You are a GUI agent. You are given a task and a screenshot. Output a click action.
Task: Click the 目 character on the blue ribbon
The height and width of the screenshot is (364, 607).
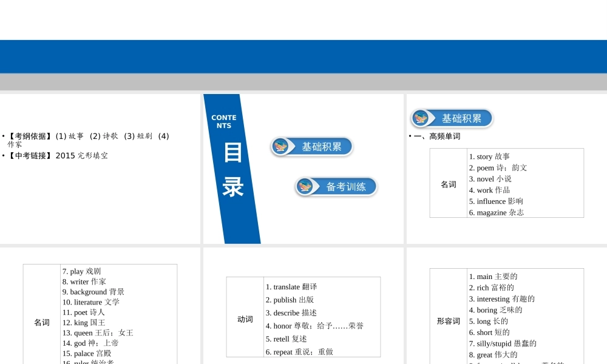click(x=232, y=152)
